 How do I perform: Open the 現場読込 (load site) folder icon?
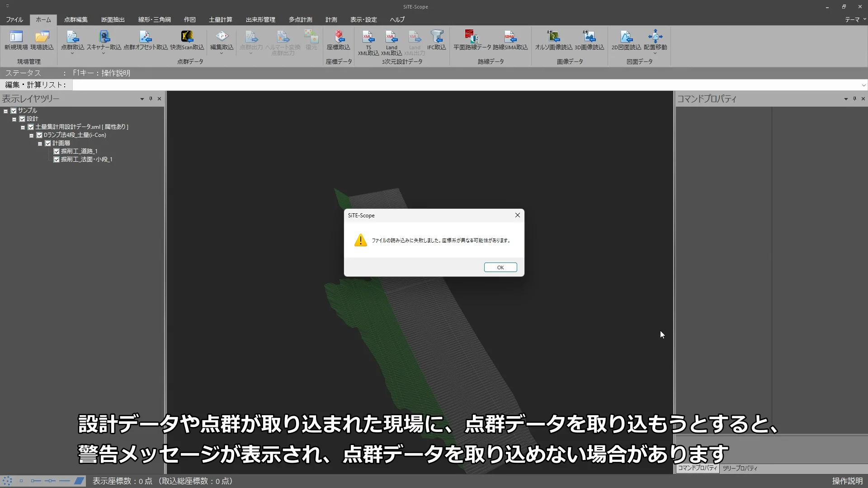pos(42,37)
